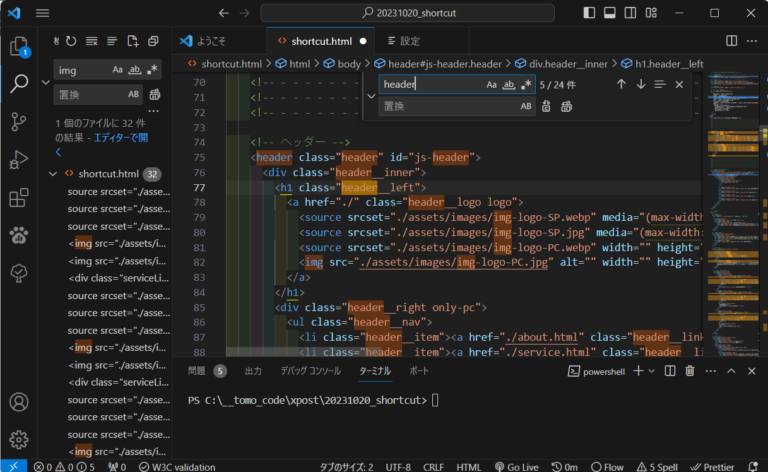Go to next match in find widget
The width and height of the screenshot is (768, 472).
[x=641, y=85]
